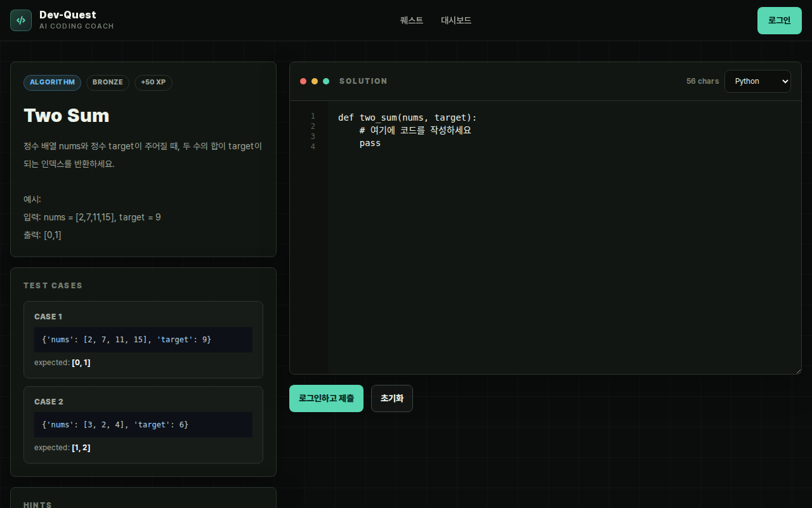This screenshot has width=812, height=508.
Task: Click the 로그인 button in header
Action: (x=780, y=20)
